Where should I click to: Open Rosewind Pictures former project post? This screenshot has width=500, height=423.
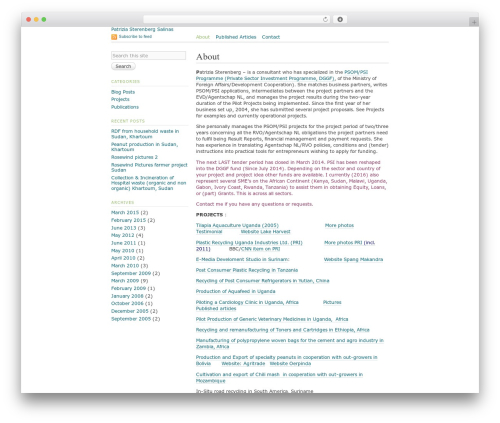pos(149,167)
